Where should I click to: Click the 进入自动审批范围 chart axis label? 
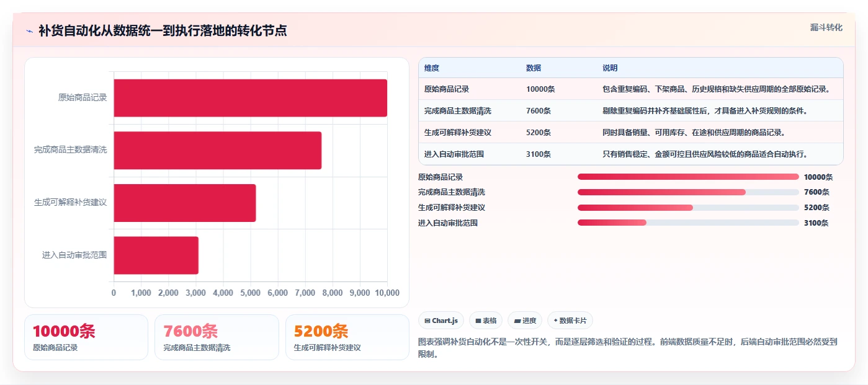[x=74, y=255]
